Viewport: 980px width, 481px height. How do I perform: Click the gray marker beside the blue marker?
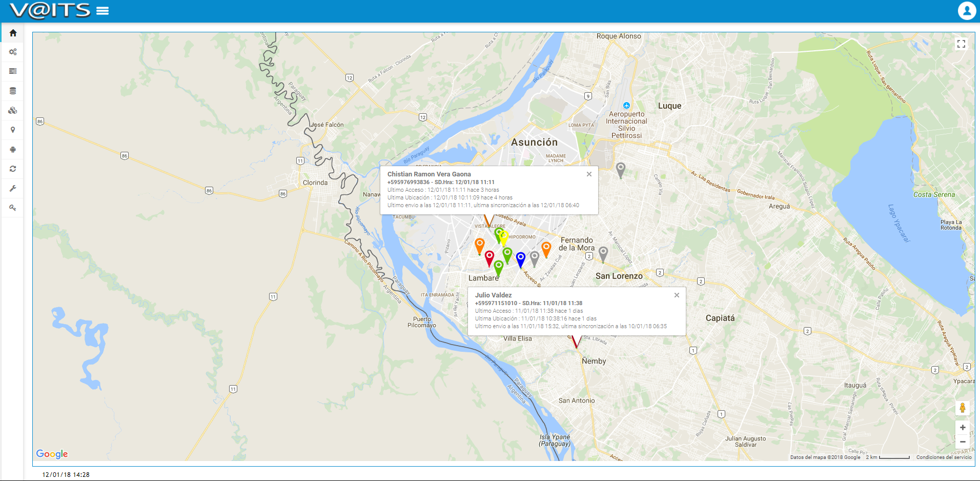[x=535, y=258]
